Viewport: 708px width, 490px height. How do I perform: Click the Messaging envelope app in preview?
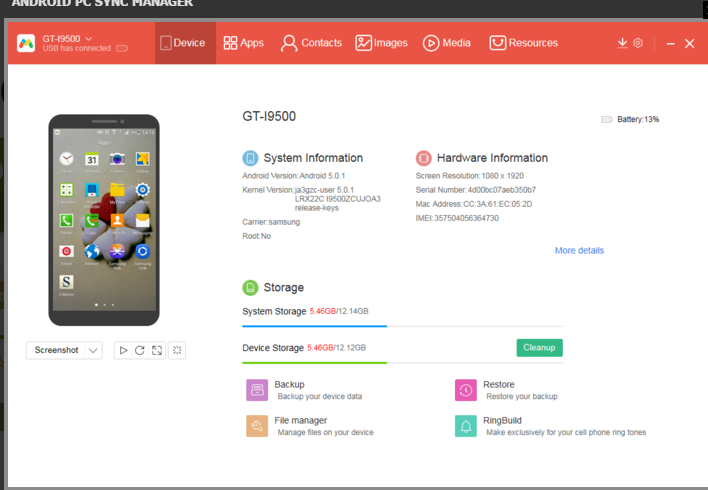tap(142, 220)
